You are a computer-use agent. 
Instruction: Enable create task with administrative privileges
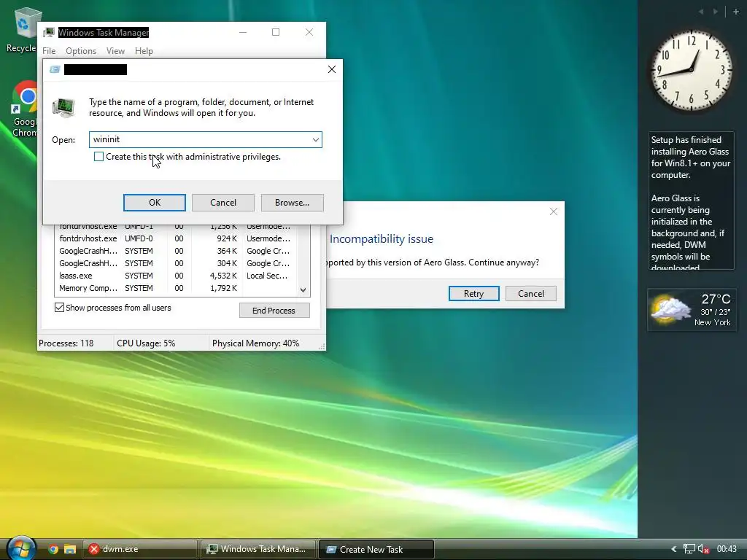tap(98, 157)
